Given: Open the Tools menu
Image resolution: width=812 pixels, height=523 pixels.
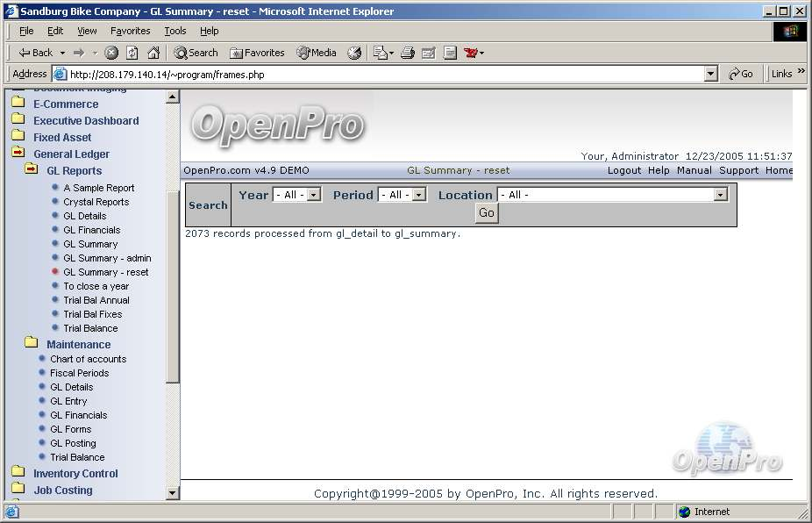Looking at the screenshot, I should 175,31.
